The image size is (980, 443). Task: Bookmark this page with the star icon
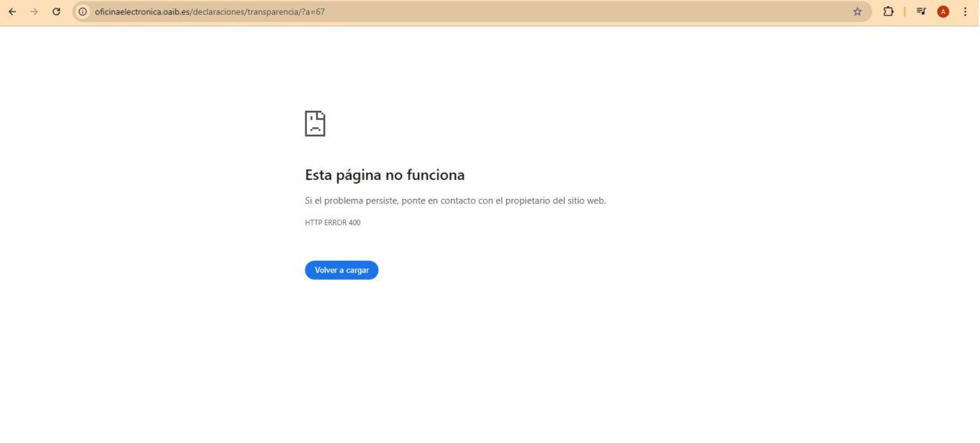pyautogui.click(x=857, y=11)
